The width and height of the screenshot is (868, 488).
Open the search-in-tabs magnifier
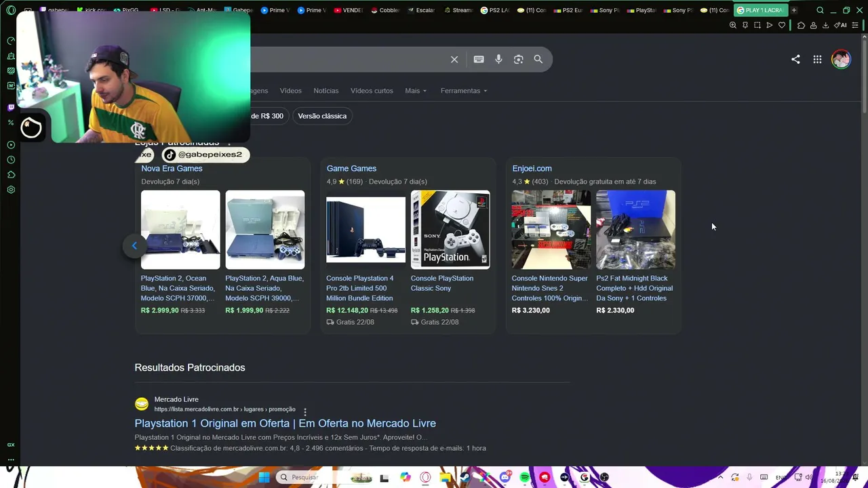click(x=820, y=10)
